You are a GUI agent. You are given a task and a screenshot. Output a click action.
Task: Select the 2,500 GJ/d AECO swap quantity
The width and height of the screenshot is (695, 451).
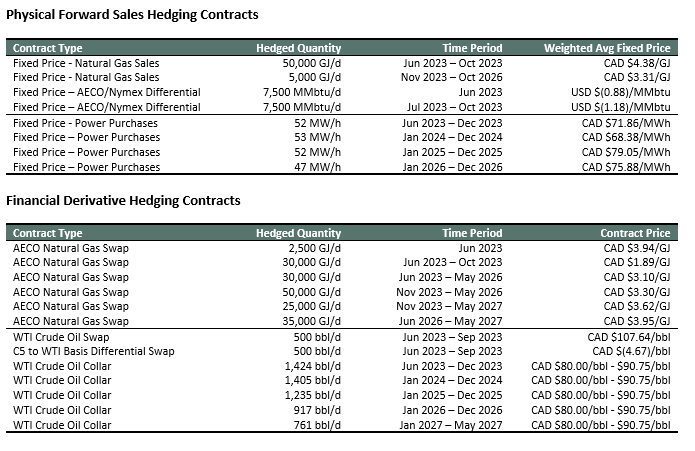pyautogui.click(x=315, y=248)
